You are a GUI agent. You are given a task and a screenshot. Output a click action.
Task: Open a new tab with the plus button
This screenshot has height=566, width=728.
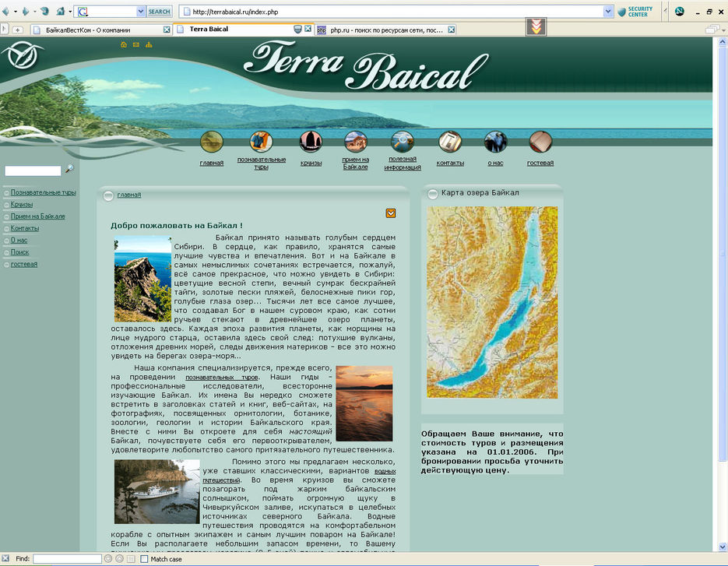coord(18,30)
